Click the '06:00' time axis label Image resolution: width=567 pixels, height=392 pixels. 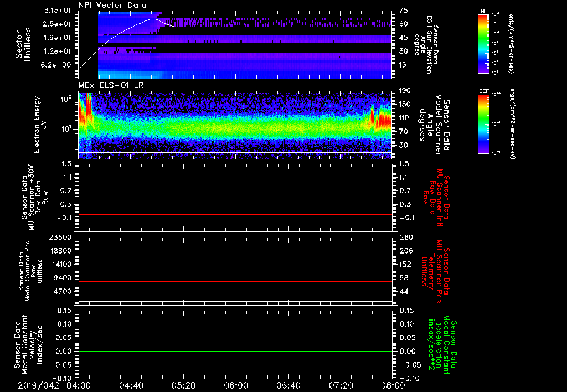(x=235, y=385)
